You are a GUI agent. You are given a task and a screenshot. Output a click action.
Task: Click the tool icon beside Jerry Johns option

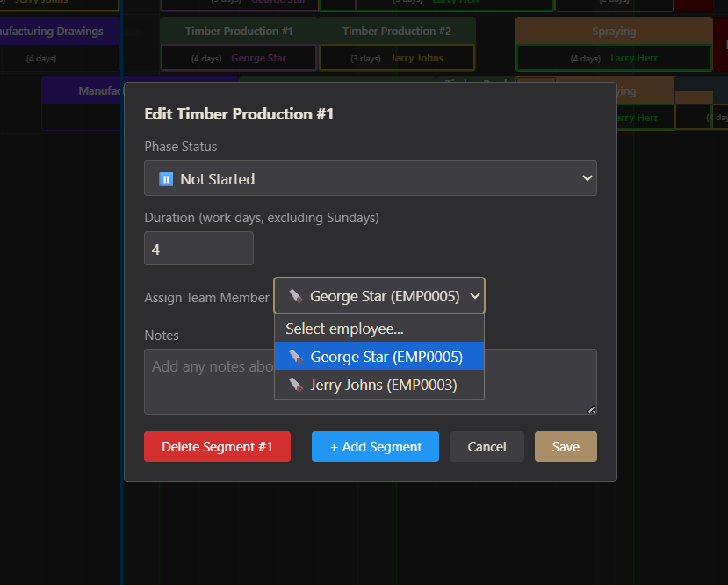pyautogui.click(x=296, y=385)
